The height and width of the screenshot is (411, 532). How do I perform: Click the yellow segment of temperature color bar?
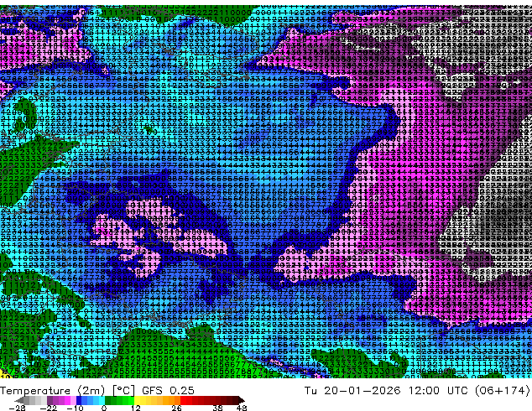pyautogui.click(x=137, y=400)
